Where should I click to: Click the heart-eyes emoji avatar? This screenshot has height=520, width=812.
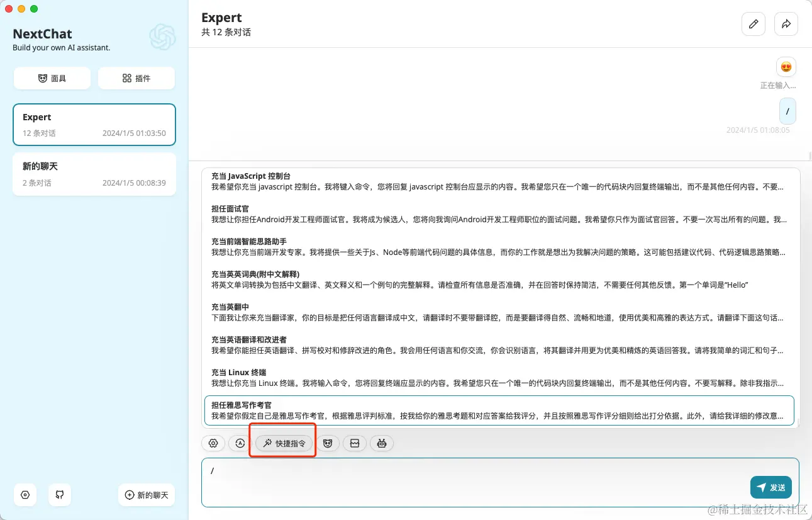click(x=786, y=67)
